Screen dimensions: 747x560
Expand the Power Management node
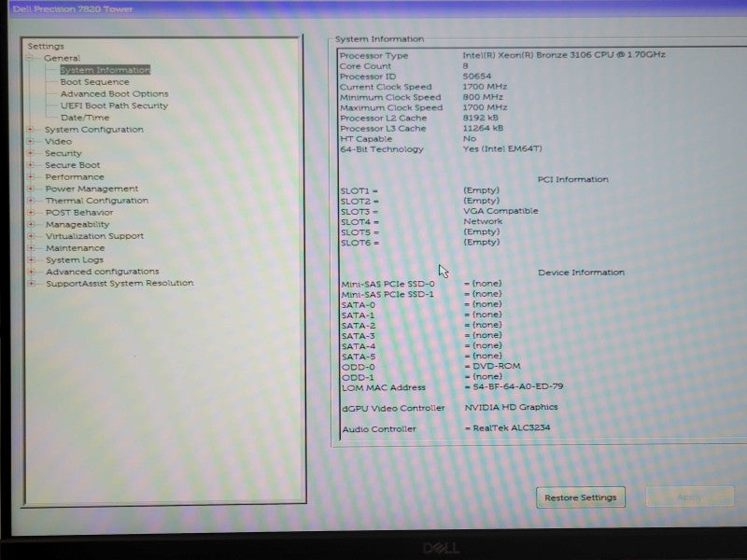[31, 189]
